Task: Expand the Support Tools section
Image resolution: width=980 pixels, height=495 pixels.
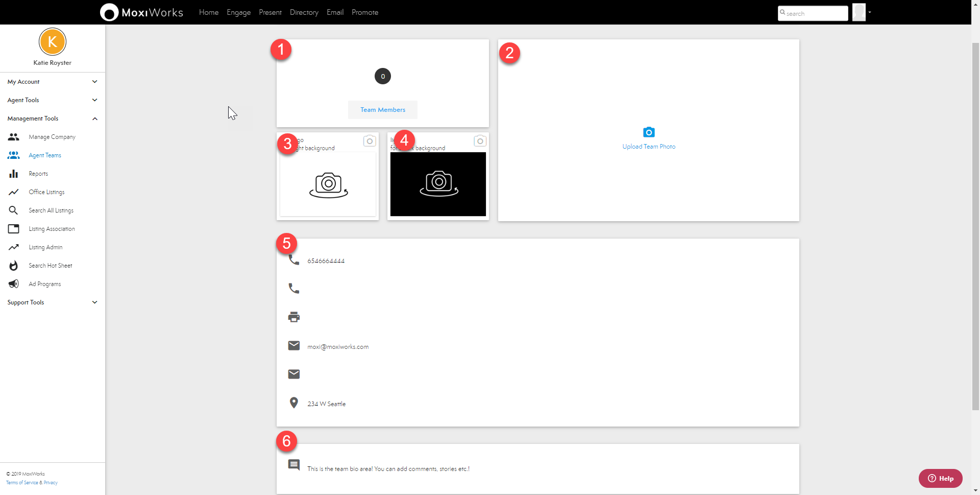Action: (94, 302)
